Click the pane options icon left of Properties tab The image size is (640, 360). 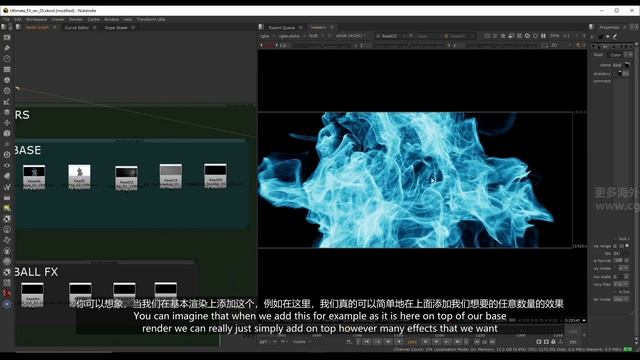(591, 27)
